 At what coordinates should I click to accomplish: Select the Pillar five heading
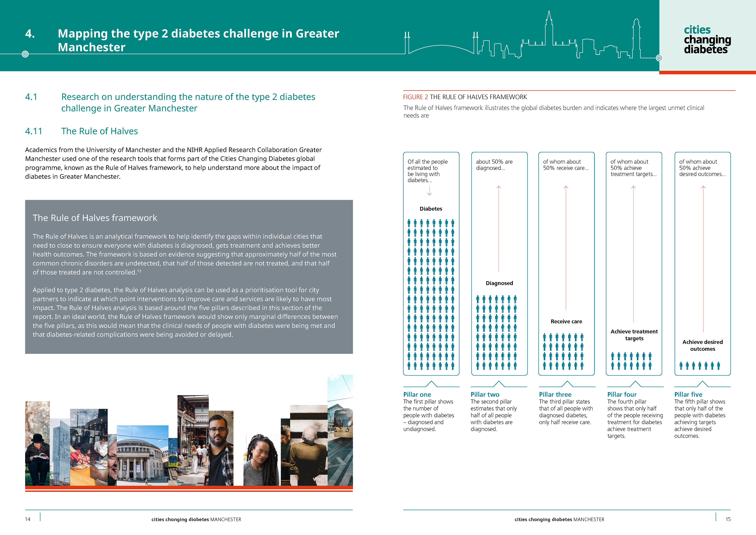688,395
